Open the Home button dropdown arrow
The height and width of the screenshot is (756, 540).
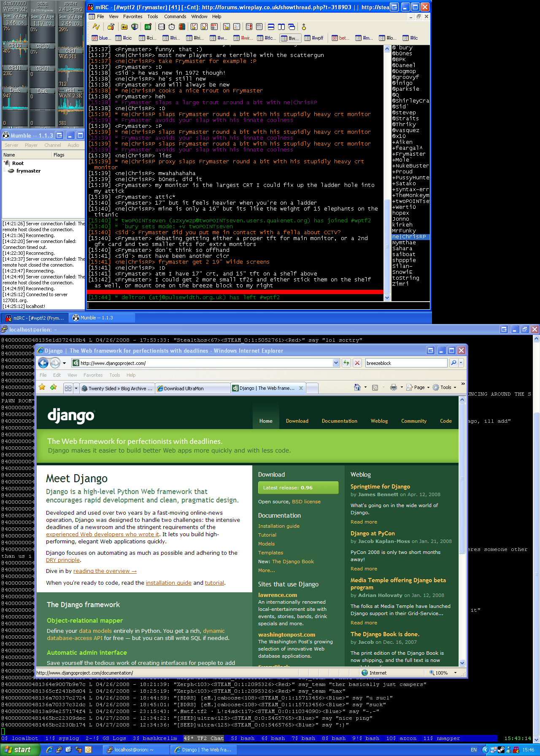click(365, 387)
